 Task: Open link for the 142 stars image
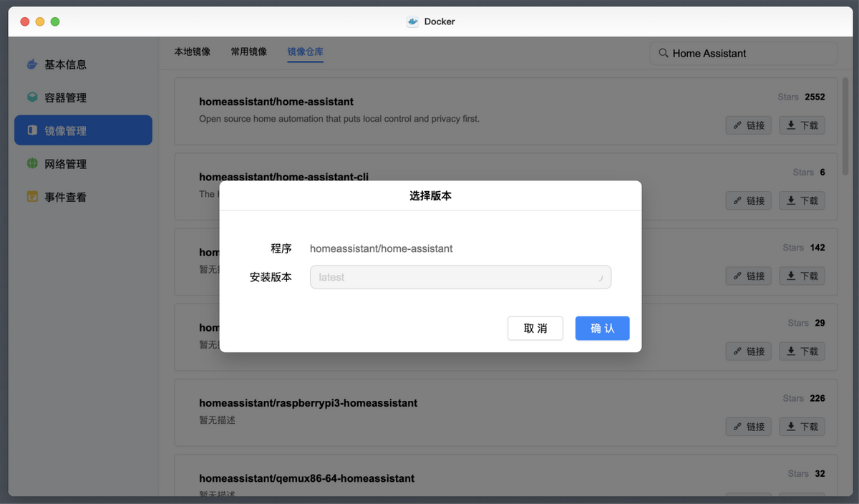click(x=749, y=276)
